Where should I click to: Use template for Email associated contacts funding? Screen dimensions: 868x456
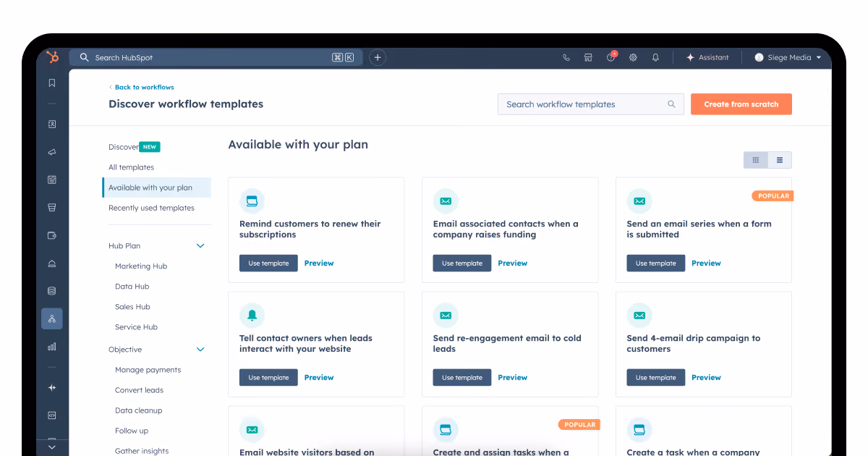pyautogui.click(x=462, y=263)
